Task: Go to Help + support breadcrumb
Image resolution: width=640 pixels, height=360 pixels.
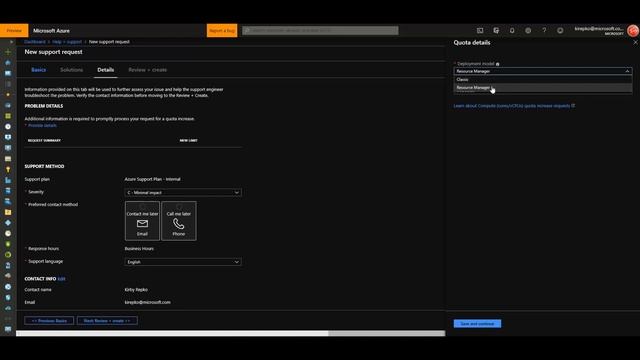Action: (x=67, y=42)
